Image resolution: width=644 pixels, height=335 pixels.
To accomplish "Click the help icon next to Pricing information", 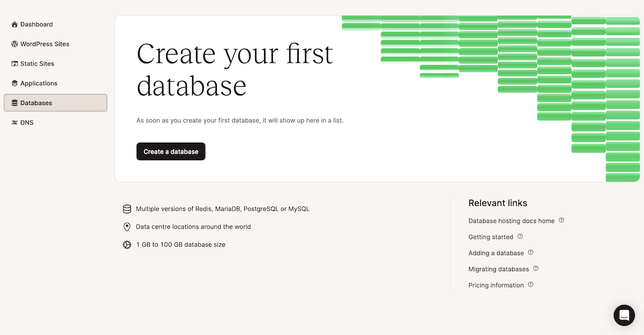I will 530,284.
